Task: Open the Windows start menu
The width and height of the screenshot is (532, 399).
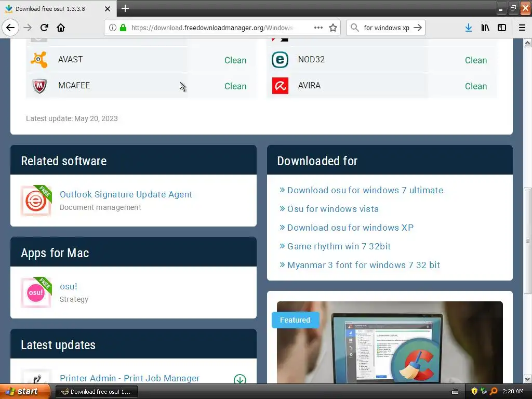Action: click(25, 391)
